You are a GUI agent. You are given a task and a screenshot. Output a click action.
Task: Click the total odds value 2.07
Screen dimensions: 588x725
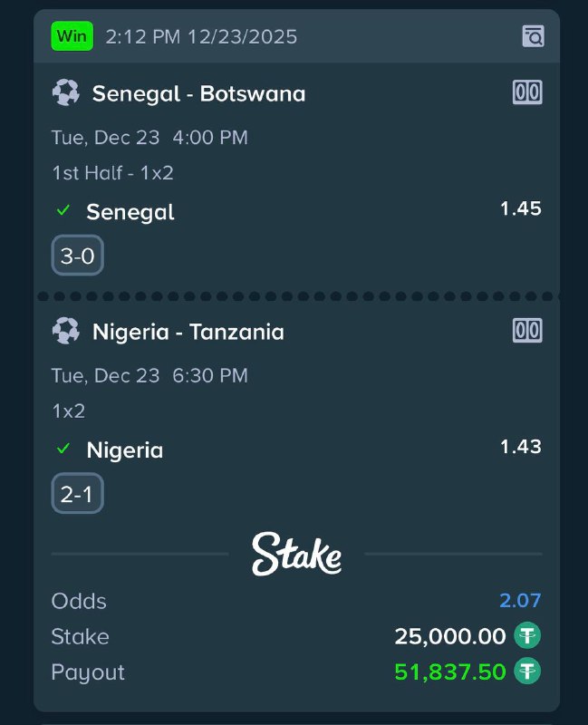tap(520, 600)
